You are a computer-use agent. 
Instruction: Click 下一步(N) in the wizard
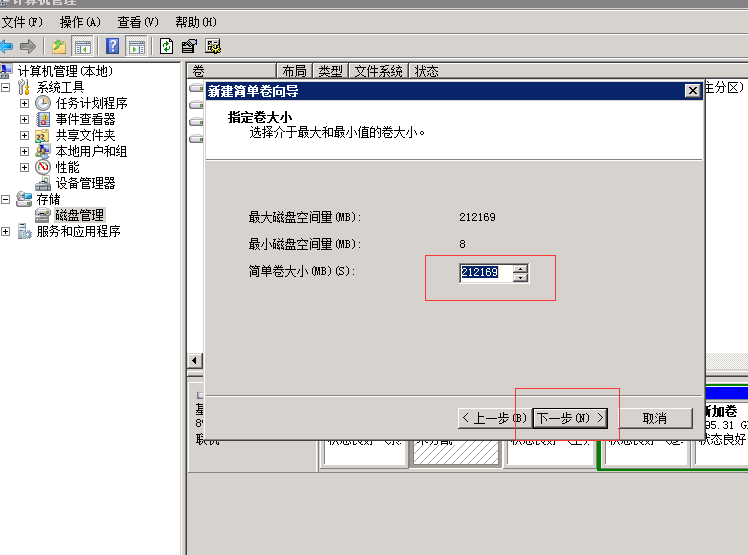pyautogui.click(x=570, y=418)
